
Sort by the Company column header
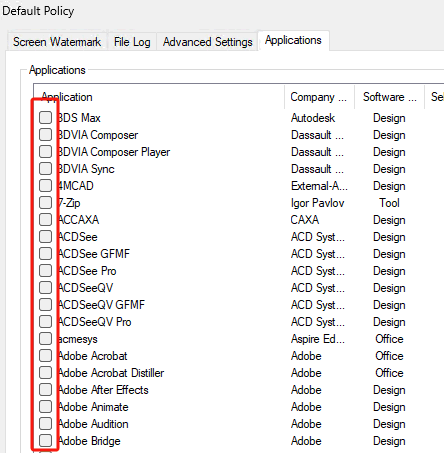pyautogui.click(x=319, y=97)
